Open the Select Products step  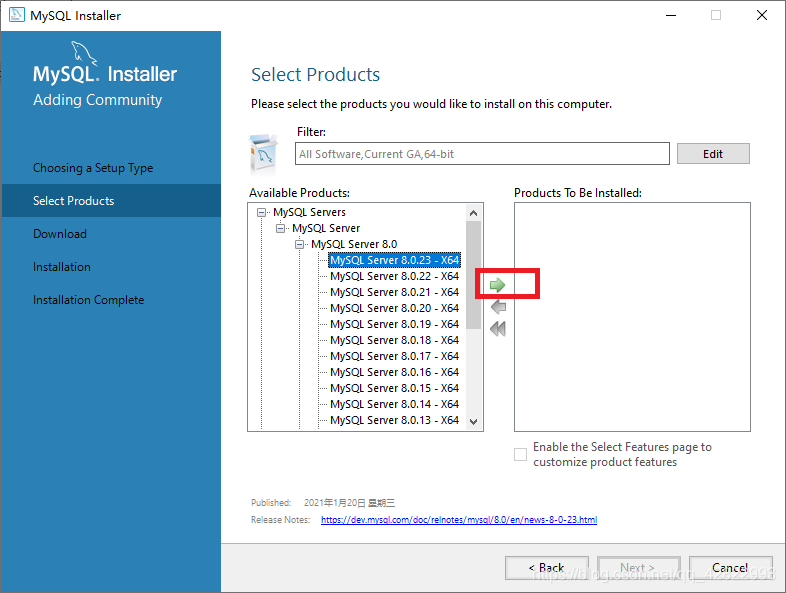(x=111, y=201)
